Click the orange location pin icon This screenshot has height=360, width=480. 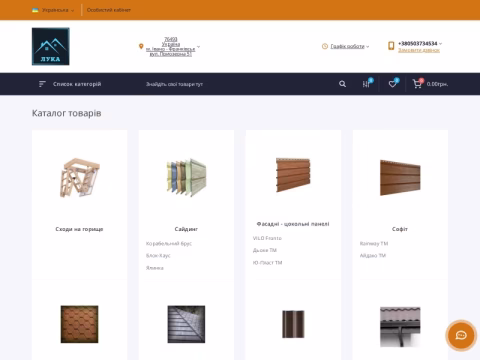tap(141, 46)
